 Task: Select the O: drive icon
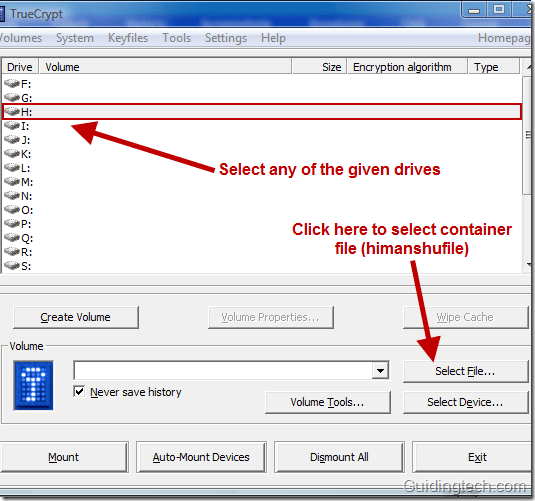pos(12,210)
